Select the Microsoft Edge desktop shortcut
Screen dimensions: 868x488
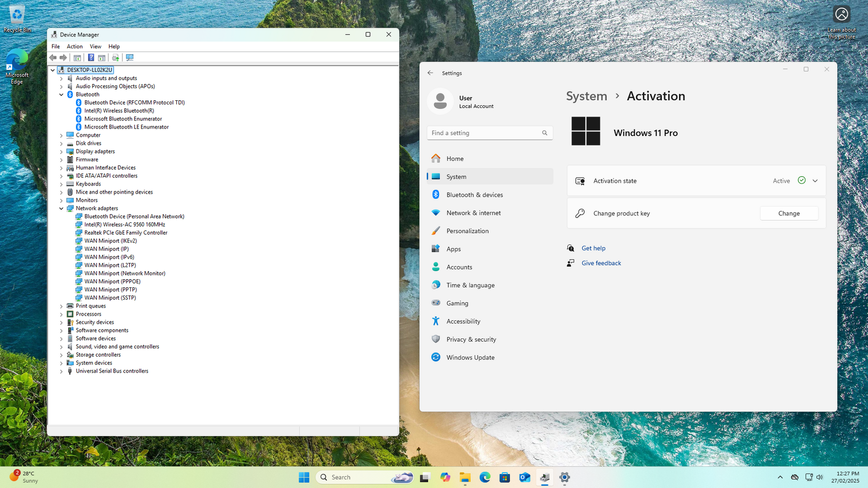point(17,66)
